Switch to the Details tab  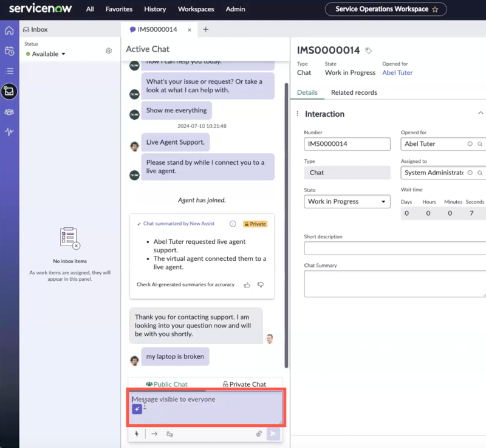pyautogui.click(x=307, y=92)
